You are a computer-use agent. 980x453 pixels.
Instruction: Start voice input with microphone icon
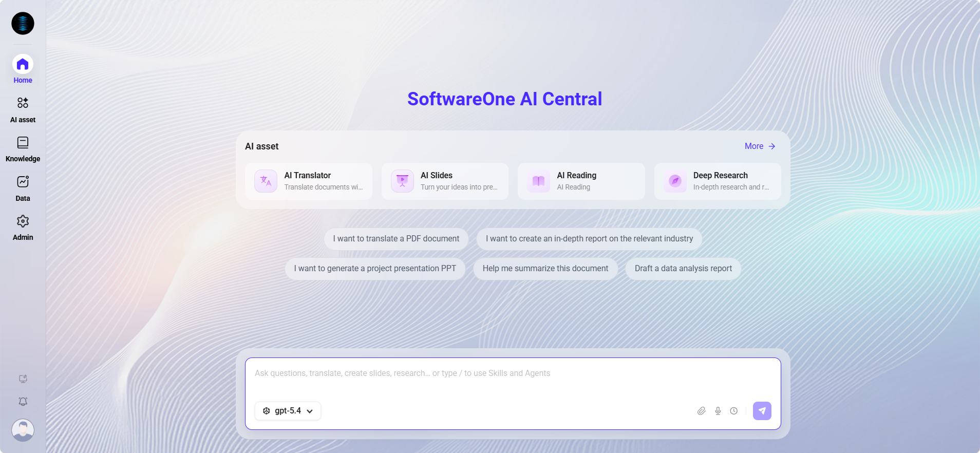pyautogui.click(x=718, y=411)
